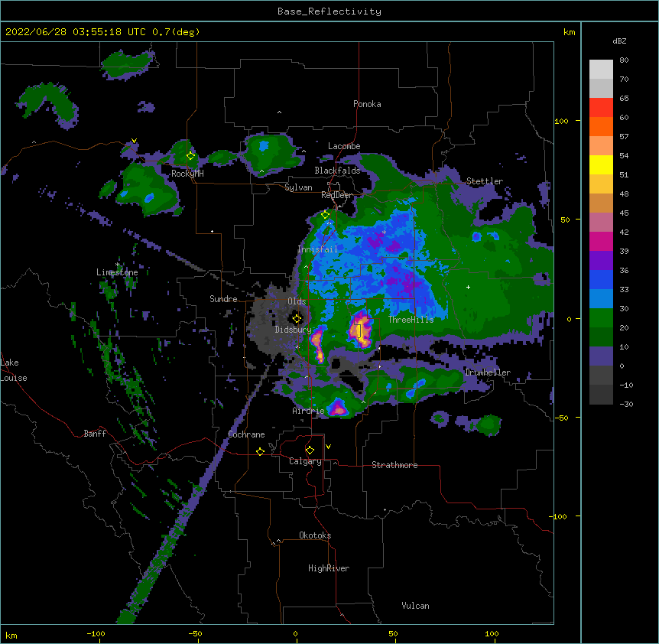Click the Banff label on the map

(x=95, y=434)
